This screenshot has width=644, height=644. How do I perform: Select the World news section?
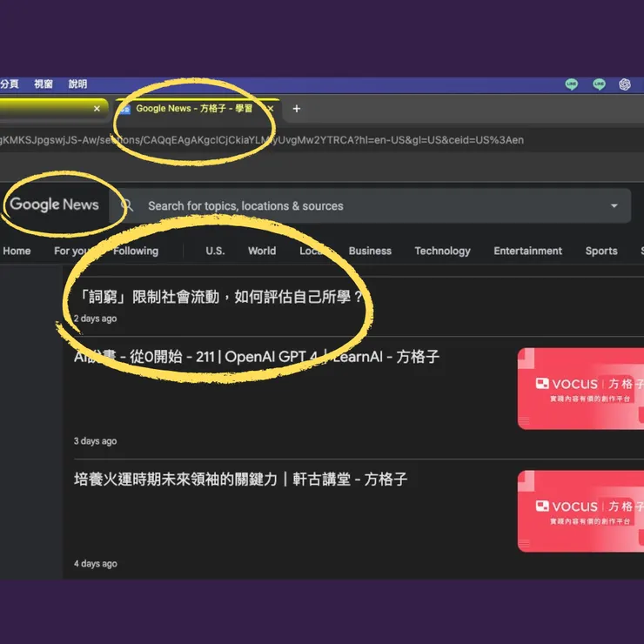pos(262,251)
